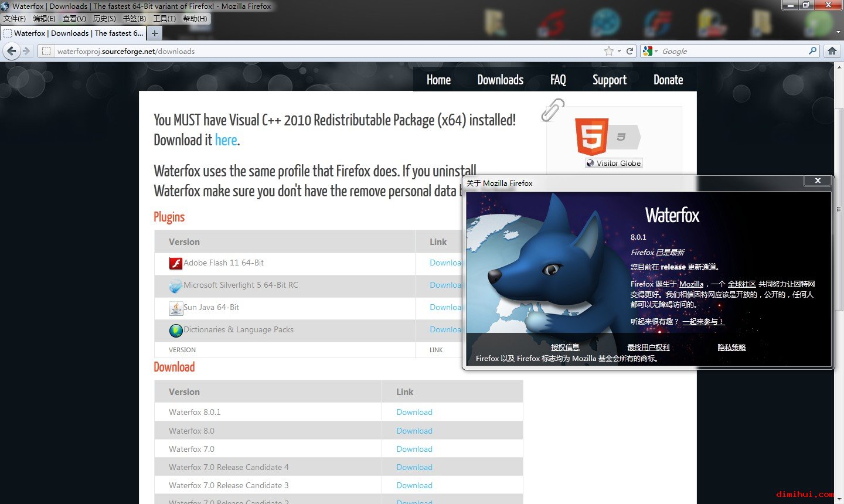The height and width of the screenshot is (504, 844).
Task: Open the FAQ nav item
Action: pos(558,80)
